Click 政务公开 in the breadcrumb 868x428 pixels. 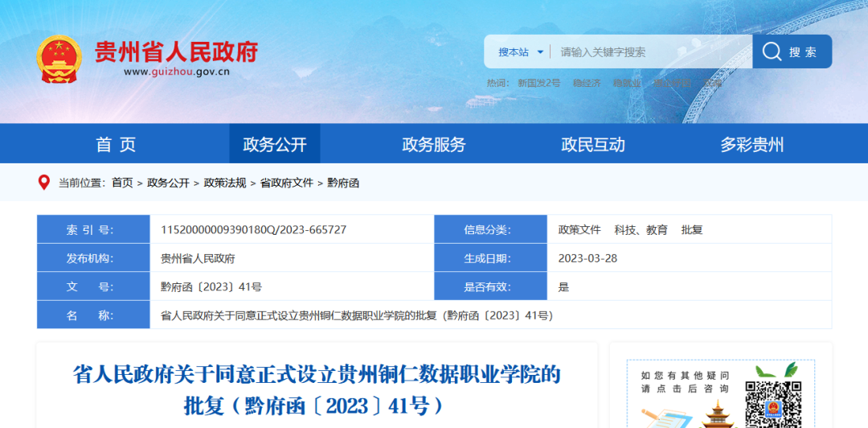coord(168,183)
